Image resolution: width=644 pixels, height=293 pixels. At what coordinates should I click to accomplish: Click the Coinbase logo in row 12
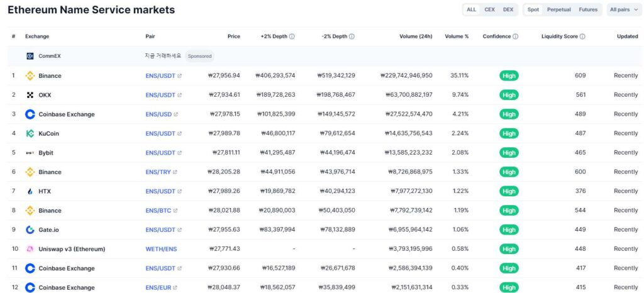[x=30, y=287]
